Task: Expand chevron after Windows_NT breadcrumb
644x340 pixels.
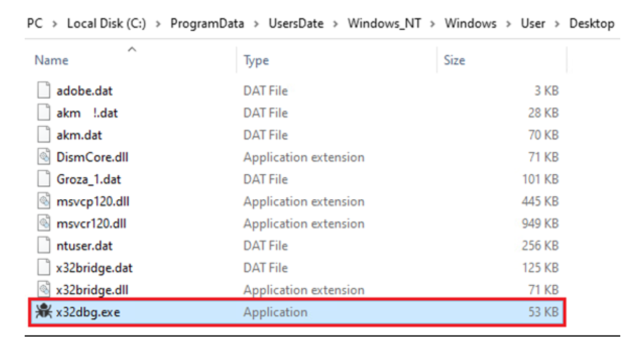Action: point(432,24)
